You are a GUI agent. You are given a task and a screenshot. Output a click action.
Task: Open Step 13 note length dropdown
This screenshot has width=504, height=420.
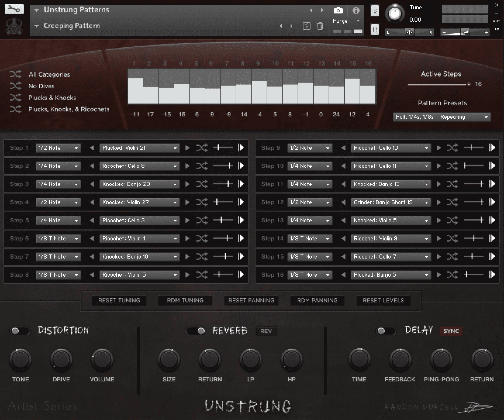(x=310, y=220)
